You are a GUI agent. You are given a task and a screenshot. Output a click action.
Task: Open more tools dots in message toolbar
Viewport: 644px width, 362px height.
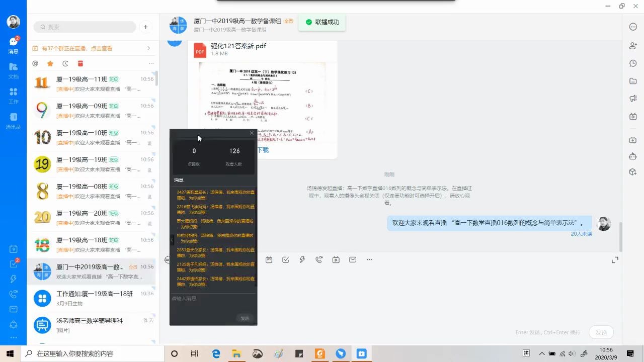[x=369, y=260]
